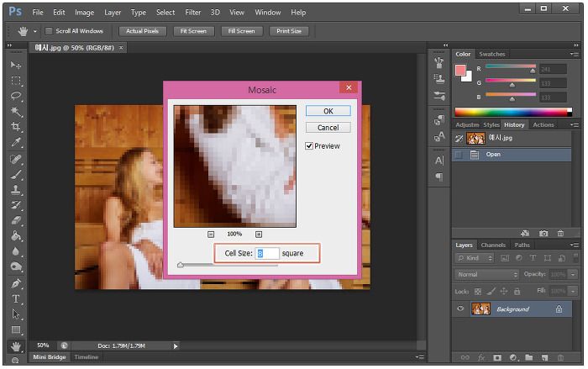Select the Clone Stamp tool
Image resolution: width=588 pixels, height=369 pixels.
pos(16,190)
